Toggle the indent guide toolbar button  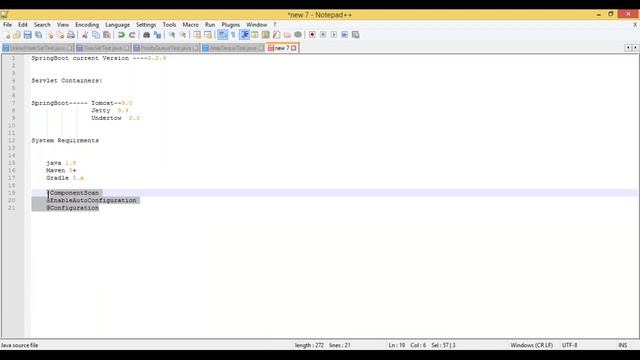pos(244,35)
